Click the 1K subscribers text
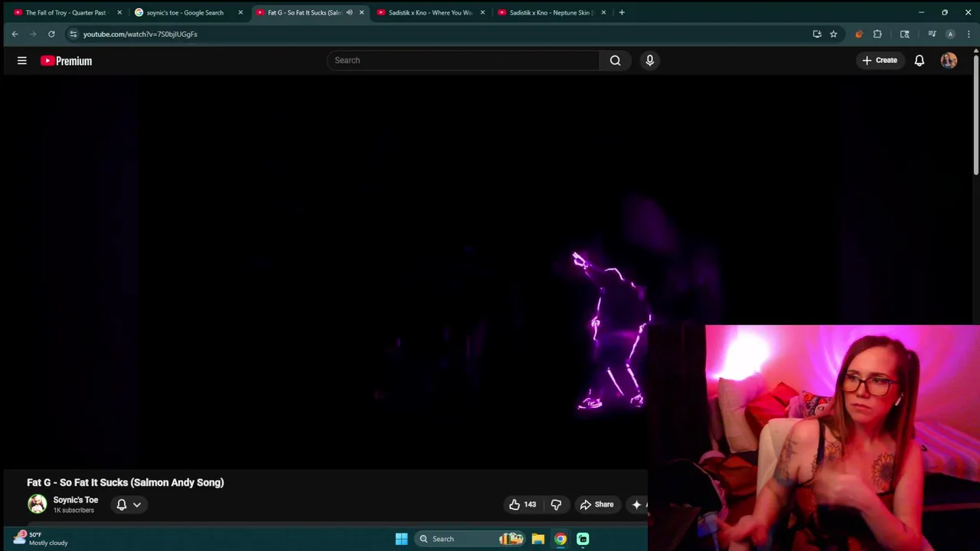Screen dimensions: 980x551 click(73, 510)
